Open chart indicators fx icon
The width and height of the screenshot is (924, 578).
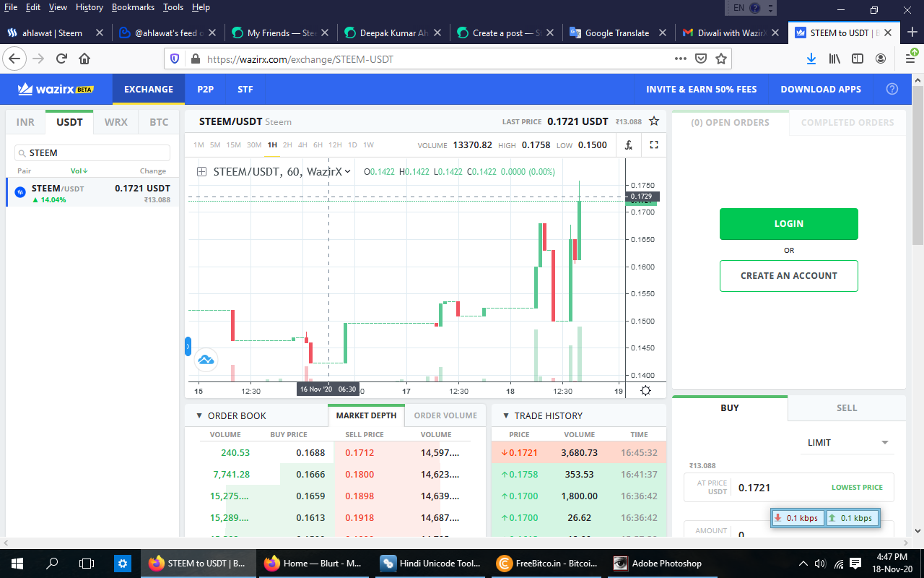point(629,144)
